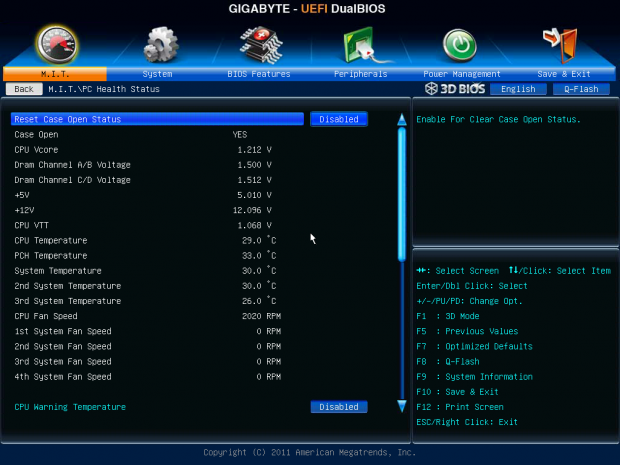Image resolution: width=620 pixels, height=465 pixels.
Task: Click the CPU Fan Speed label
Action: point(46,316)
